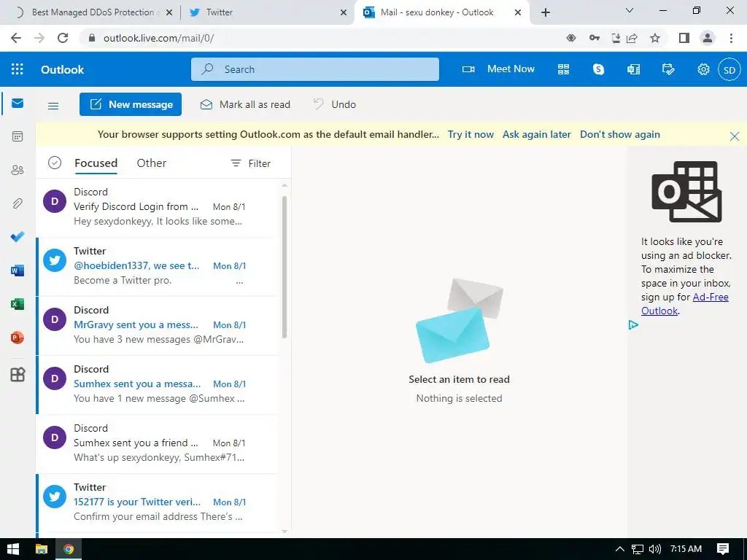Open a new browser tab

pyautogui.click(x=546, y=12)
